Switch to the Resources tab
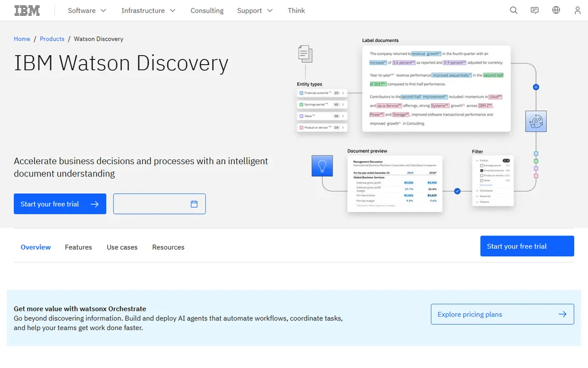Screen dimensions: 588x368 point(168,247)
